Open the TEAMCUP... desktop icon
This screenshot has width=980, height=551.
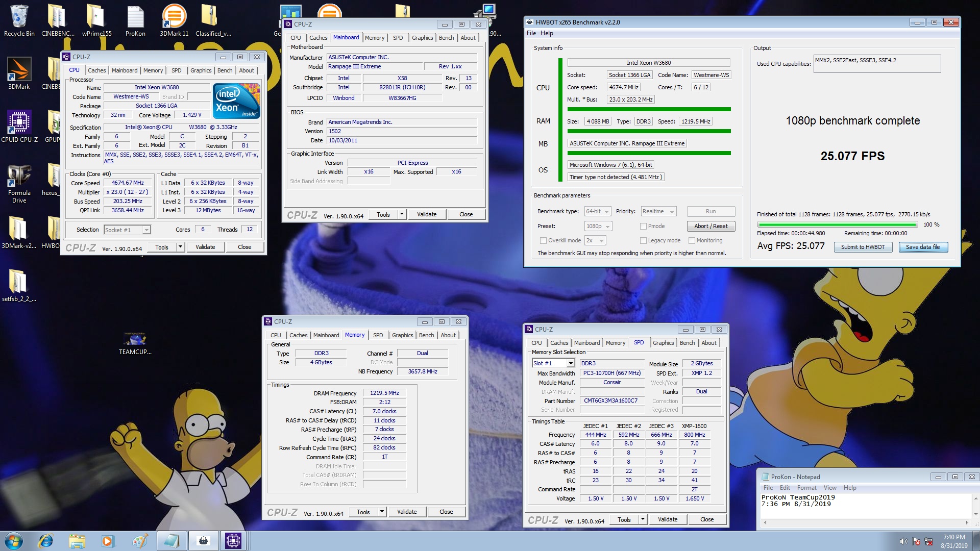tap(135, 343)
